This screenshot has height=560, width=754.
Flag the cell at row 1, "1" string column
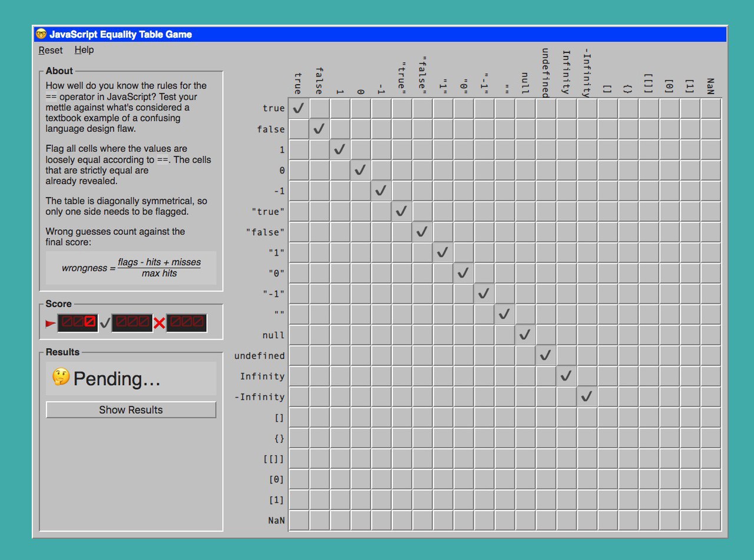[x=443, y=150]
